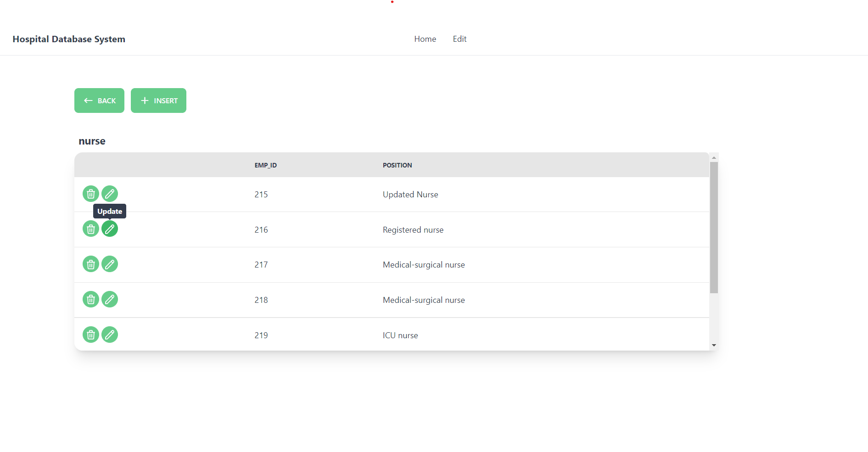Click the EMP_ID column header
868x452 pixels.
[266, 165]
